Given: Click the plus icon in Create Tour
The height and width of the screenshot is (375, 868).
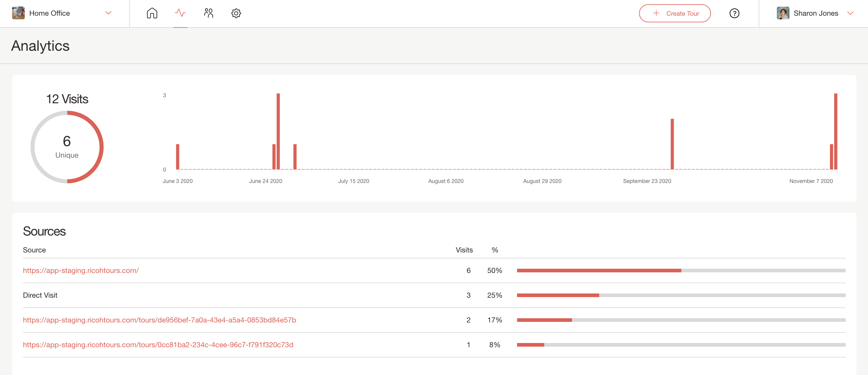Looking at the screenshot, I should [656, 13].
